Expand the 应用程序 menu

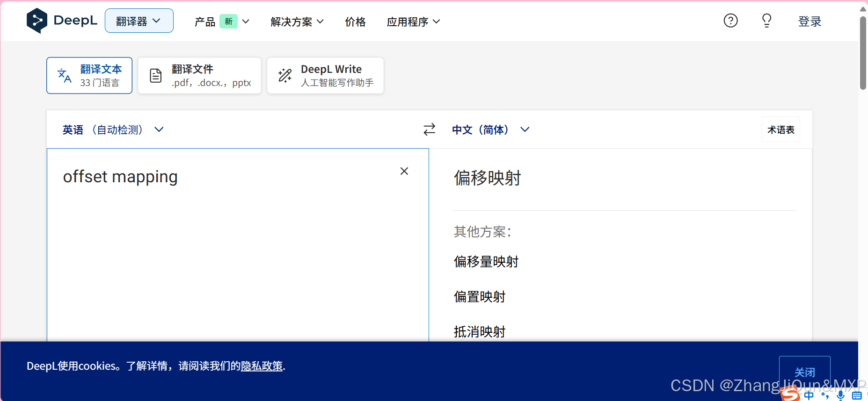coord(413,21)
